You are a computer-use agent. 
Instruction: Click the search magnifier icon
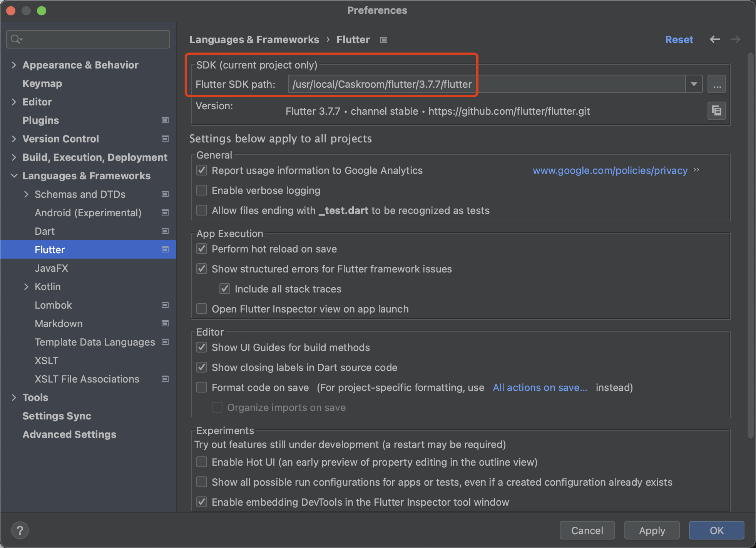[17, 39]
